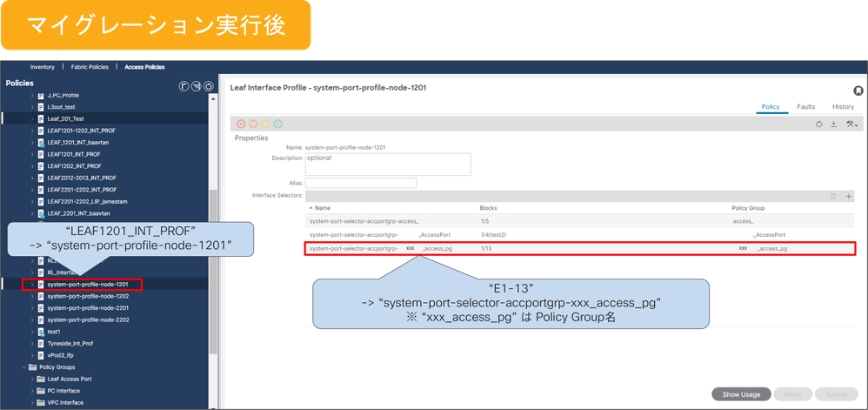Open the tools wrench dropdown menu

coord(851,124)
